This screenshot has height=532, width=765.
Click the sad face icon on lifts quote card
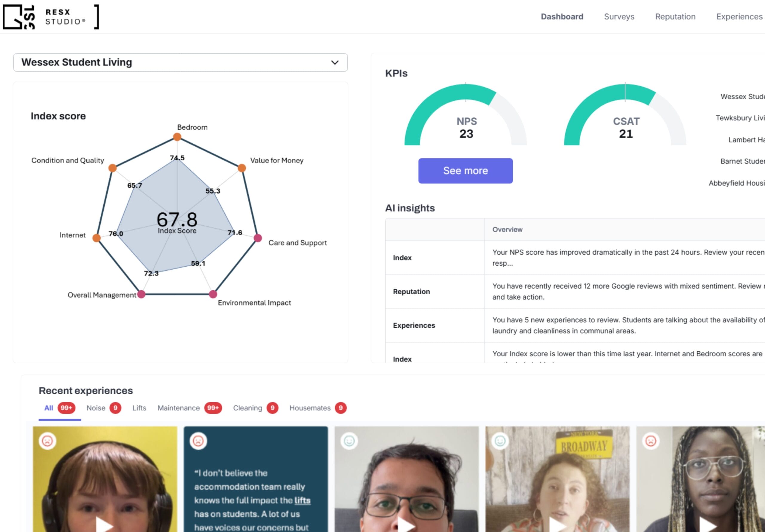point(198,441)
